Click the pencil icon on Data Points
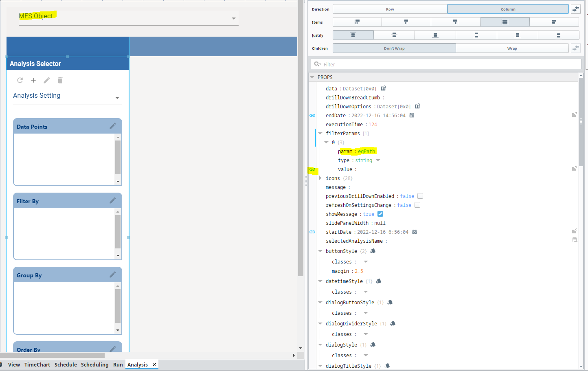 point(113,126)
